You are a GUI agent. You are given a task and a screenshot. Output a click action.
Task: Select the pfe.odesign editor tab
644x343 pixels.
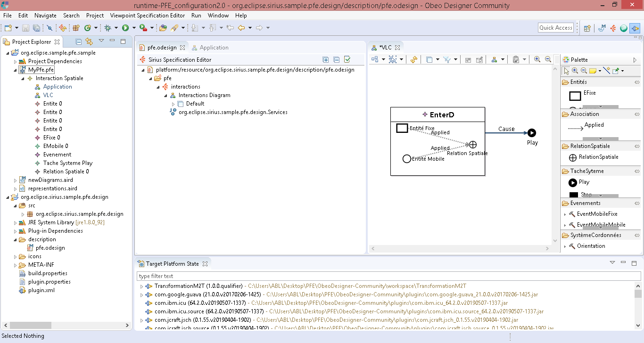click(162, 48)
